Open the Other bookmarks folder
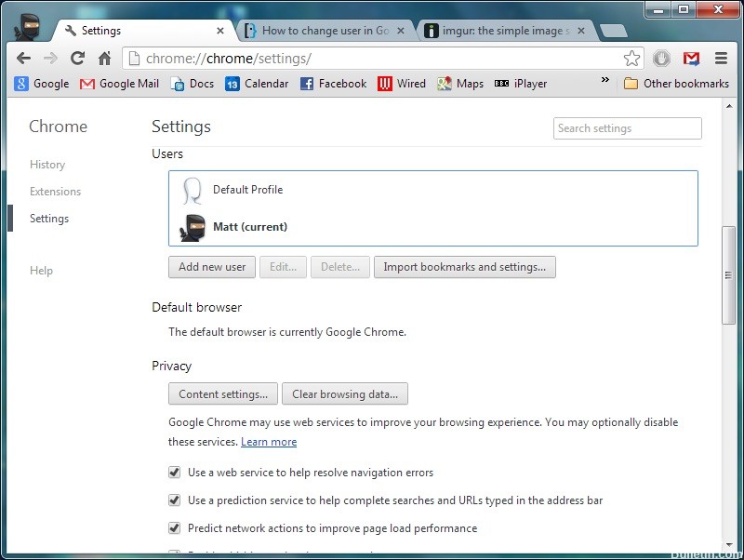 click(676, 84)
